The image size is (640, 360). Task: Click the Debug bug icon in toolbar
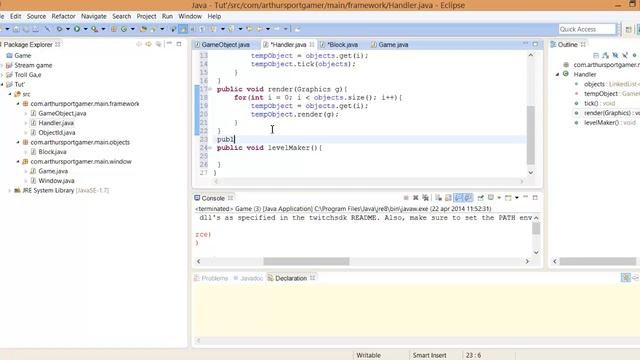60,29
